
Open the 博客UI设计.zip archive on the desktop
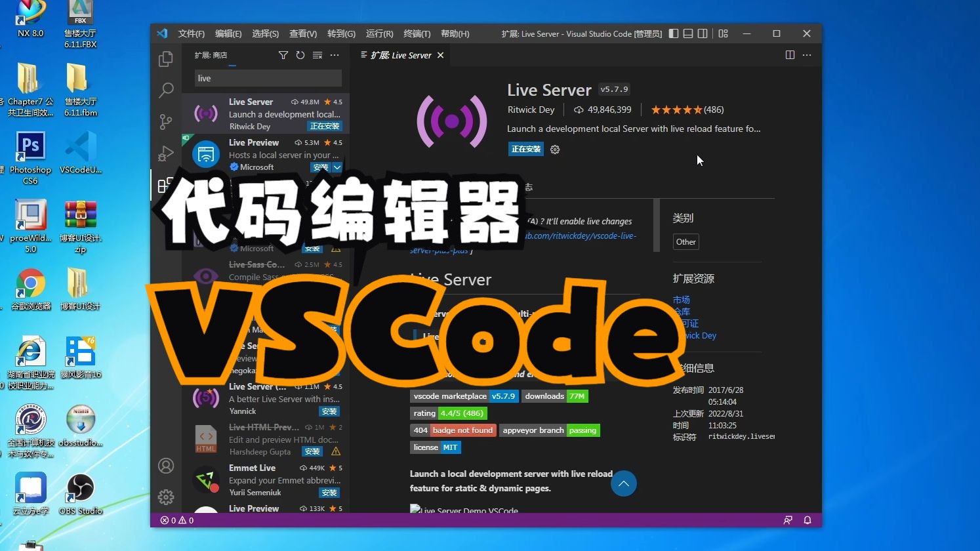pos(81,226)
